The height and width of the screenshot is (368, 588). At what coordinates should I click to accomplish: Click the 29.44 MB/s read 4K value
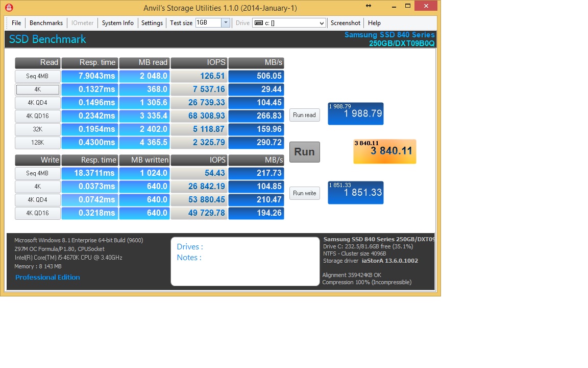pos(256,89)
